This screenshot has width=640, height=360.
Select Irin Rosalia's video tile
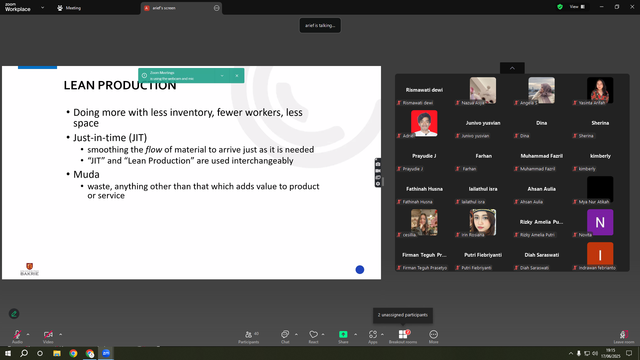pos(483,222)
